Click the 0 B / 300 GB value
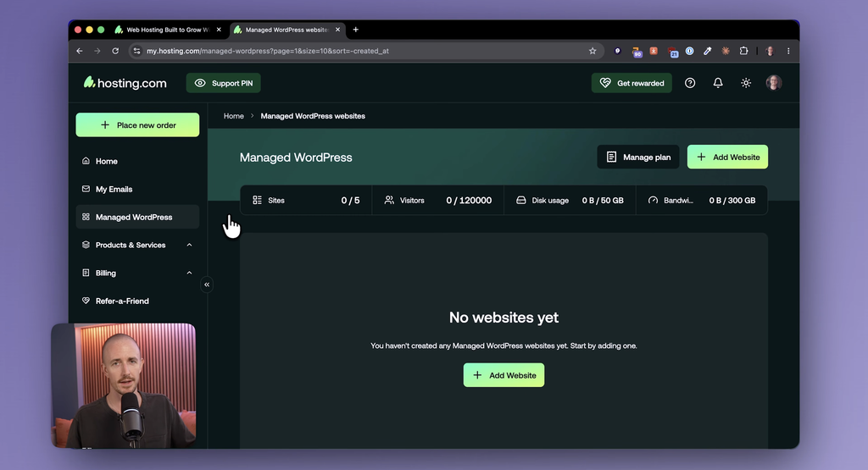The image size is (868, 470). 732,200
